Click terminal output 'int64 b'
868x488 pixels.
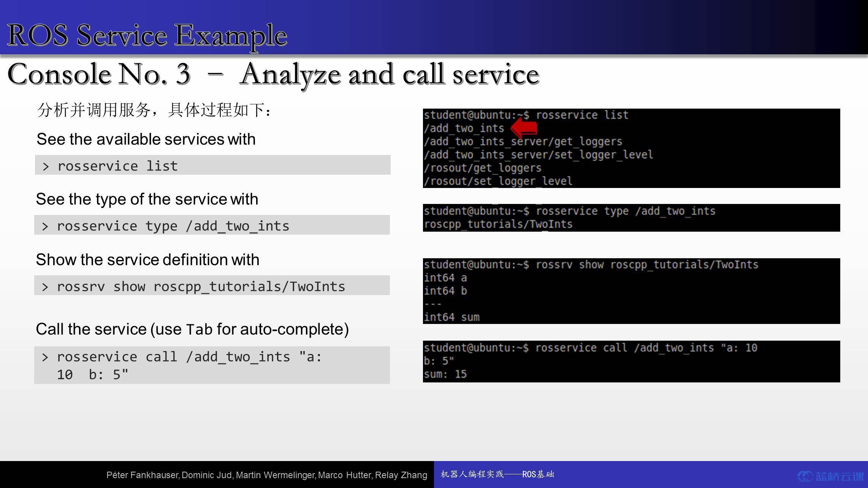tap(445, 291)
